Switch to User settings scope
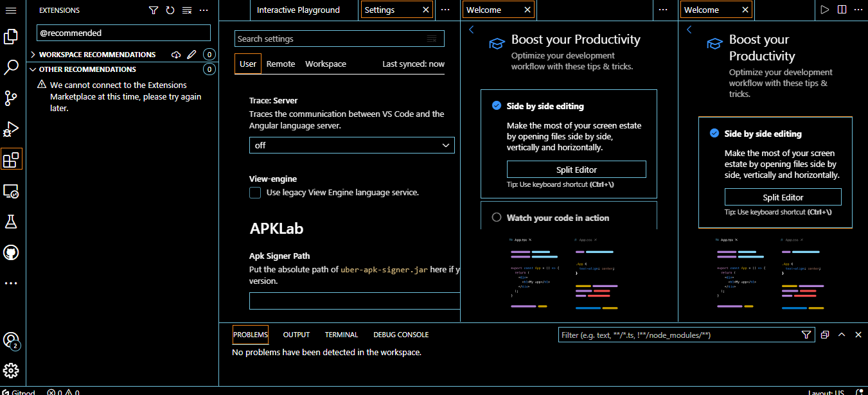The width and height of the screenshot is (868, 395). coord(248,64)
